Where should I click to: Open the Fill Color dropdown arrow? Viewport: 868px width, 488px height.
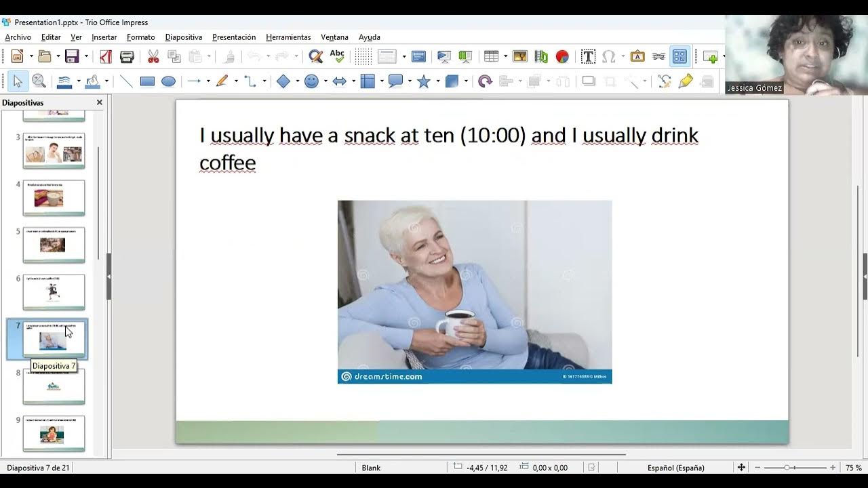[106, 81]
